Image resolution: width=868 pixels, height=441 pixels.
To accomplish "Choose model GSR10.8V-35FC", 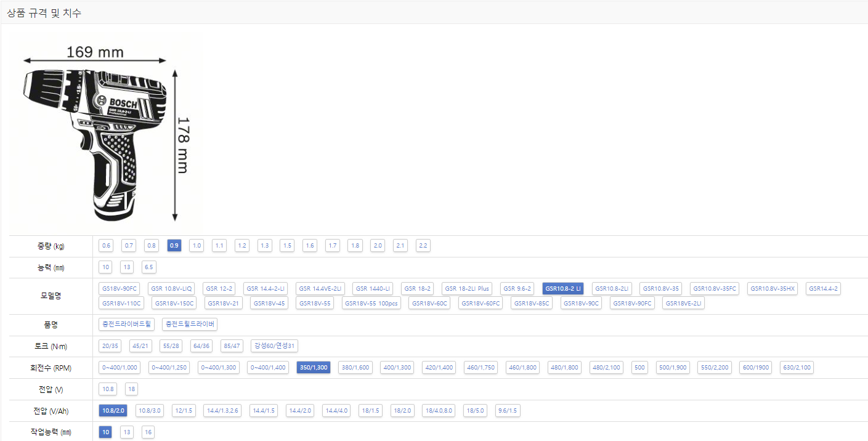I will point(715,289).
